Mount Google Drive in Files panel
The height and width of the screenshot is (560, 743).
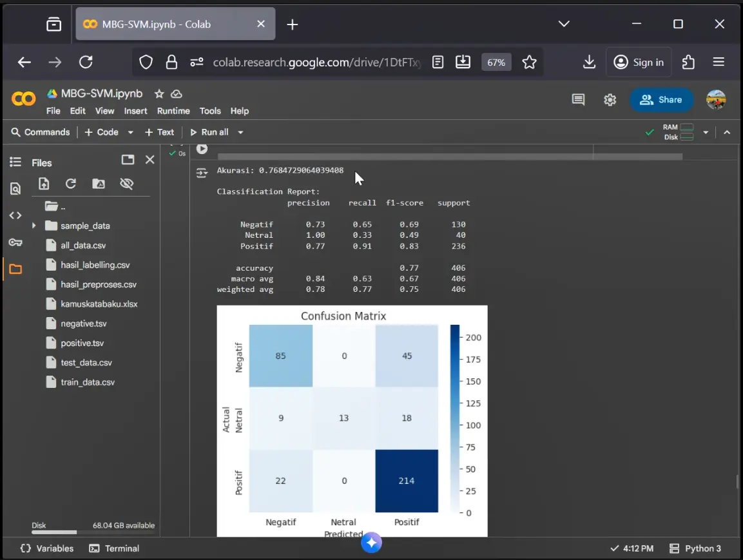[x=99, y=184]
